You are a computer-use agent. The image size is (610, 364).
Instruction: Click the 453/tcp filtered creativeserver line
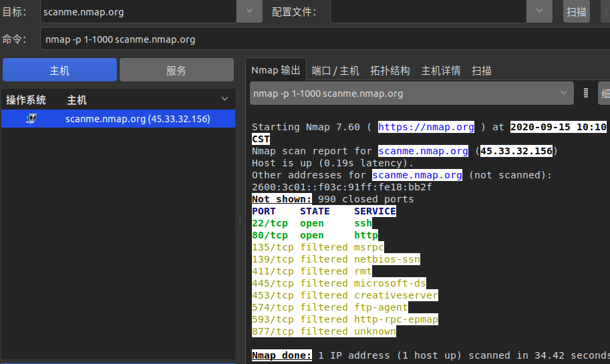(345, 296)
